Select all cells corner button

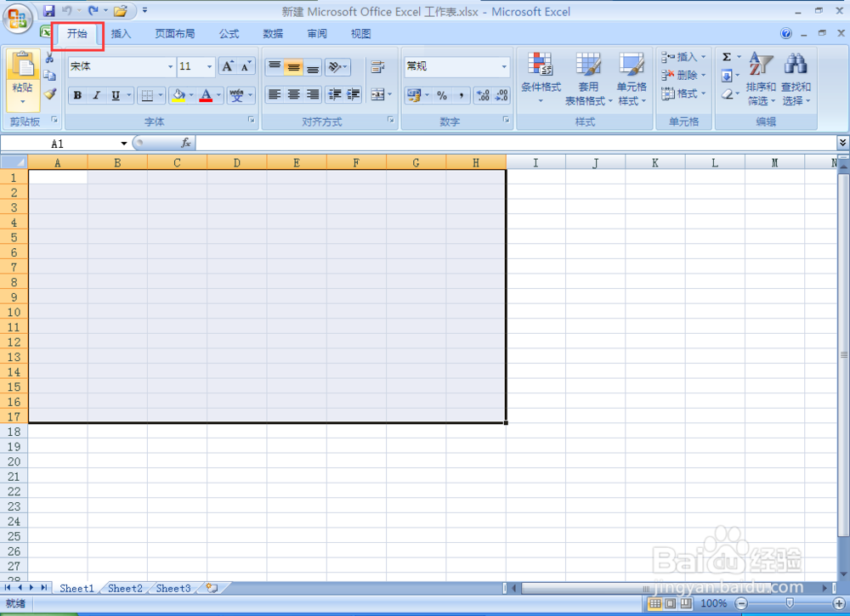pyautogui.click(x=14, y=162)
